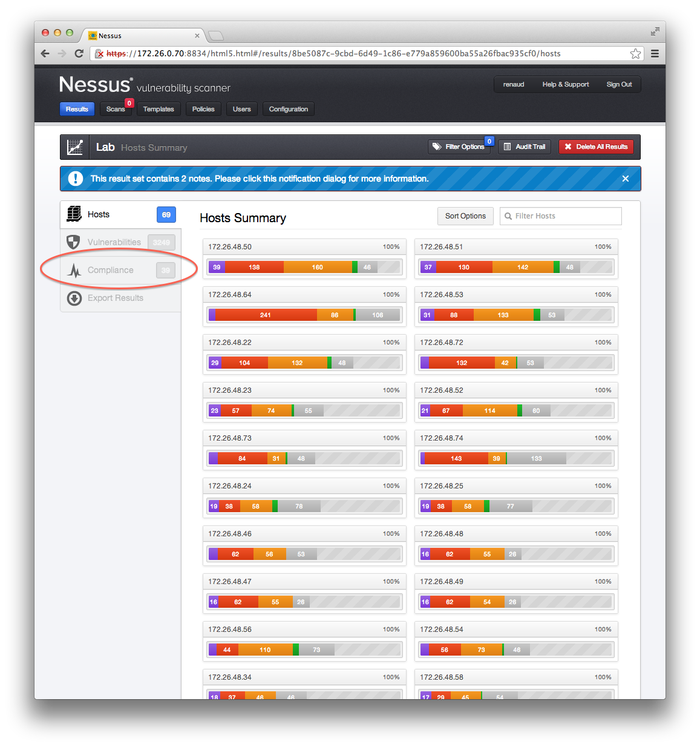Open Filter Options
The width and height of the screenshot is (700, 747).
[x=459, y=146]
